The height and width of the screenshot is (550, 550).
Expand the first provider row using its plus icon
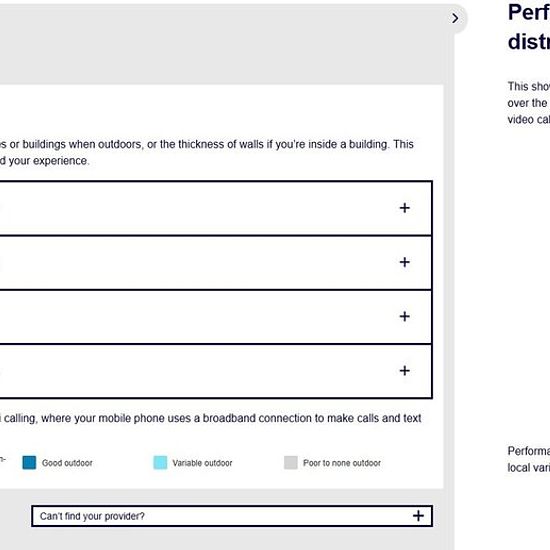404,208
